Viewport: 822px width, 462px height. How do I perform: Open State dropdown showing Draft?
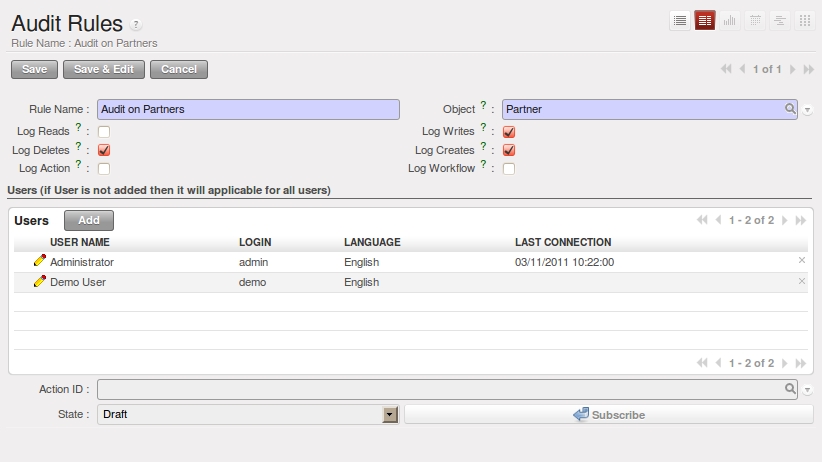(x=389, y=414)
